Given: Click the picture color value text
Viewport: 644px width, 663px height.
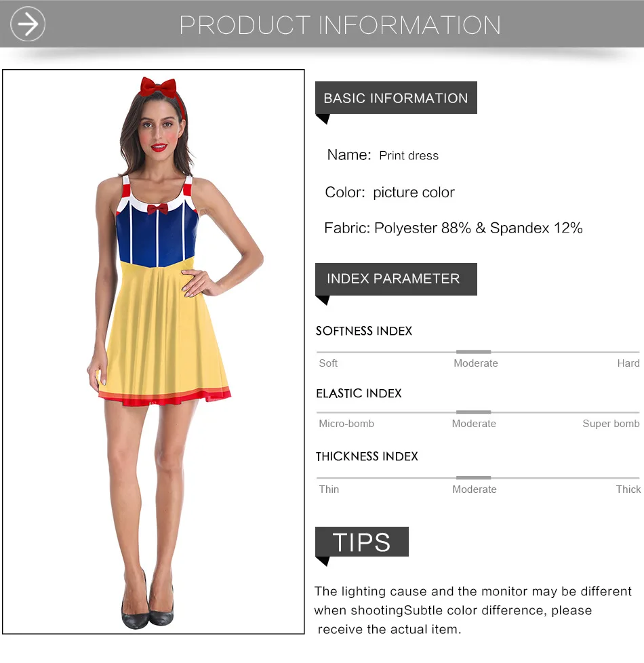Looking at the screenshot, I should tap(414, 193).
